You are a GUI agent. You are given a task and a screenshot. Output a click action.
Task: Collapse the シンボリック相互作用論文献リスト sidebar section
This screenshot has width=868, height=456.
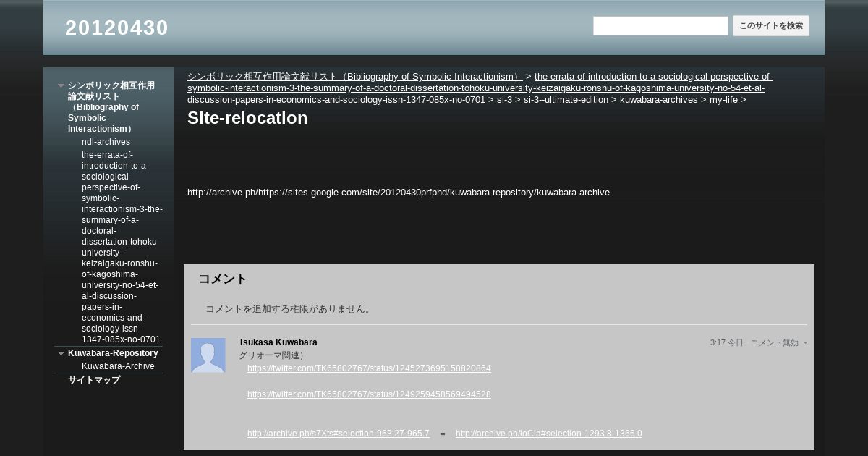[61, 85]
